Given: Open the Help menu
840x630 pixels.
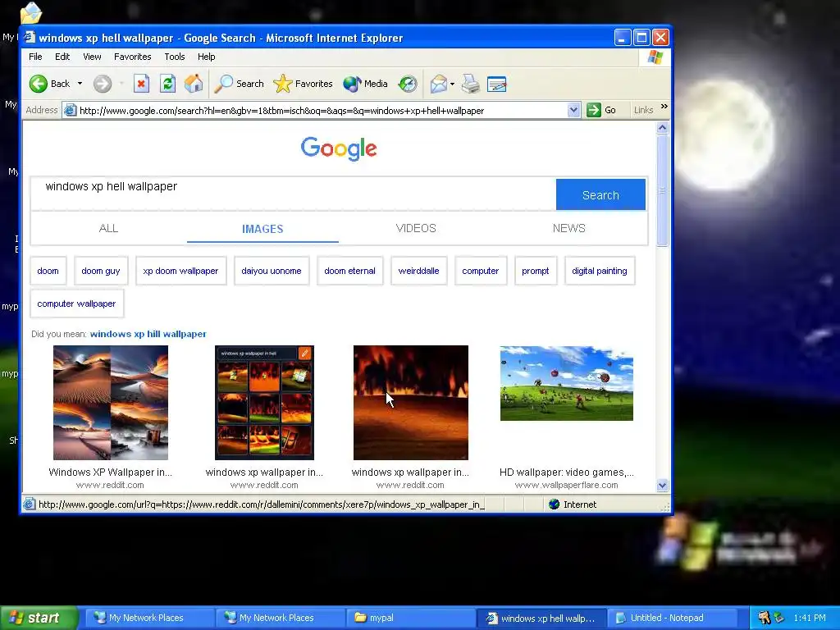Looking at the screenshot, I should tap(206, 57).
